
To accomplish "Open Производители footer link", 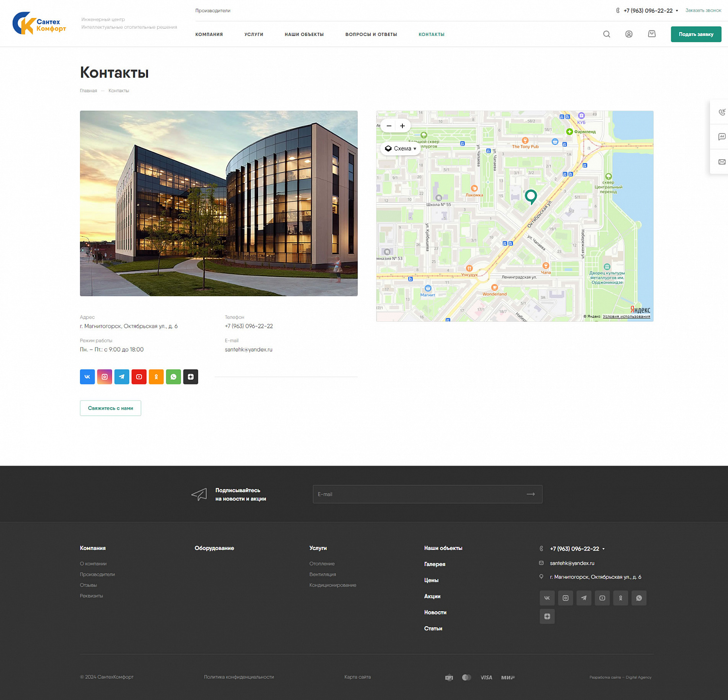I will 98,574.
